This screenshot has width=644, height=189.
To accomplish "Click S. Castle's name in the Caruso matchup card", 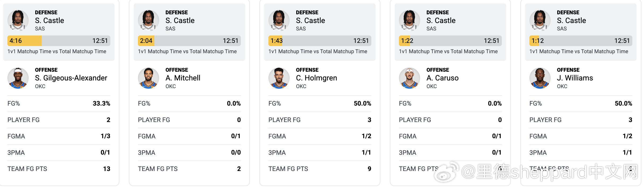I will point(441,20).
